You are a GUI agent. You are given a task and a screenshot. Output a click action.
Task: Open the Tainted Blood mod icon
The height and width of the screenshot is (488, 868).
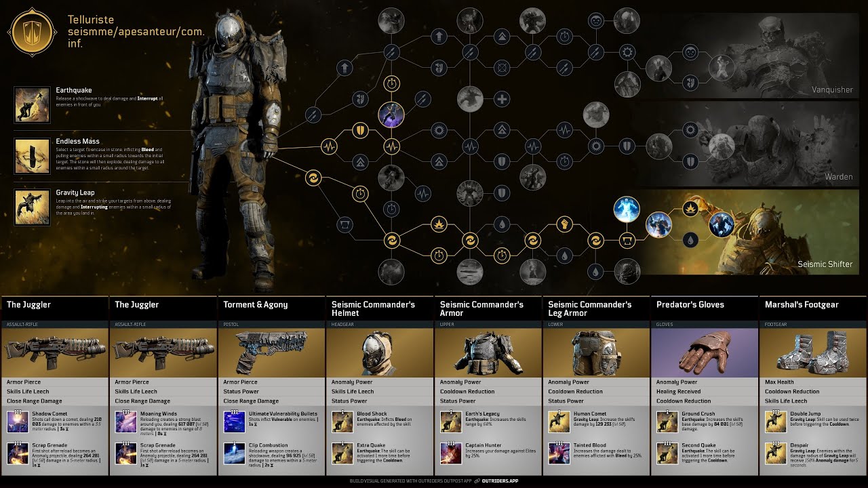(559, 452)
